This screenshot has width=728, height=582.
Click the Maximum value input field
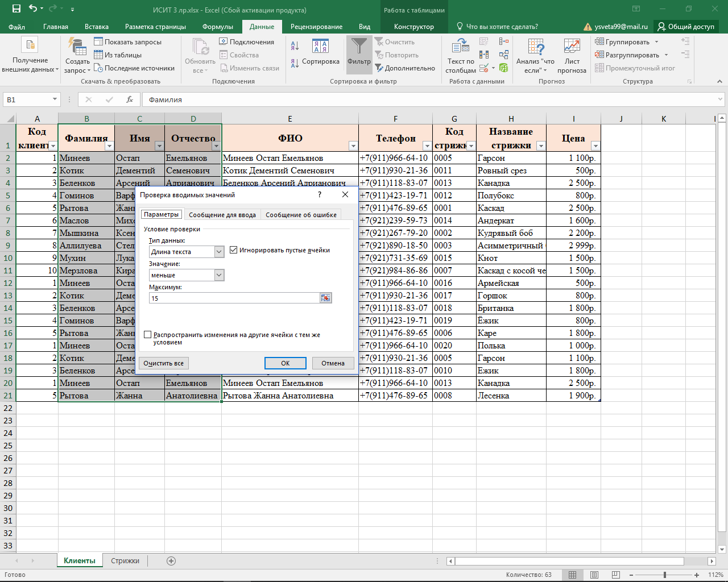234,298
